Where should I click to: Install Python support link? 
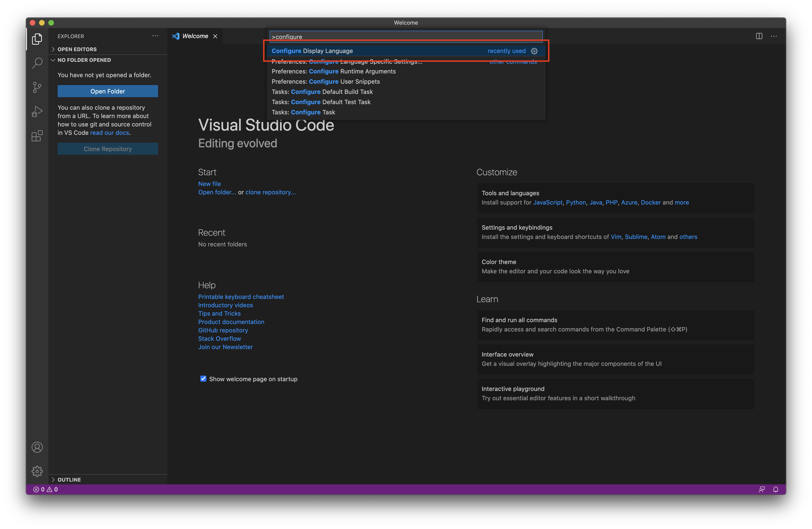point(576,202)
